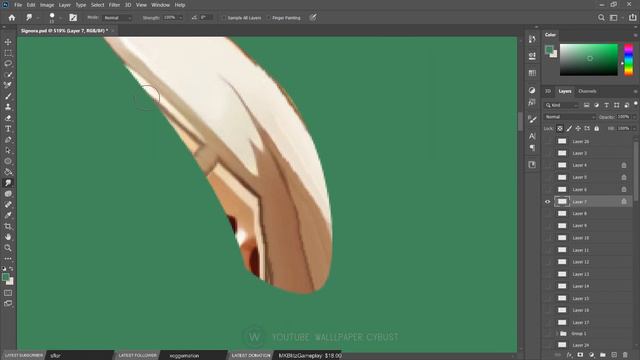
Task: Open the layer Opacity dropdown
Action: click(633, 117)
